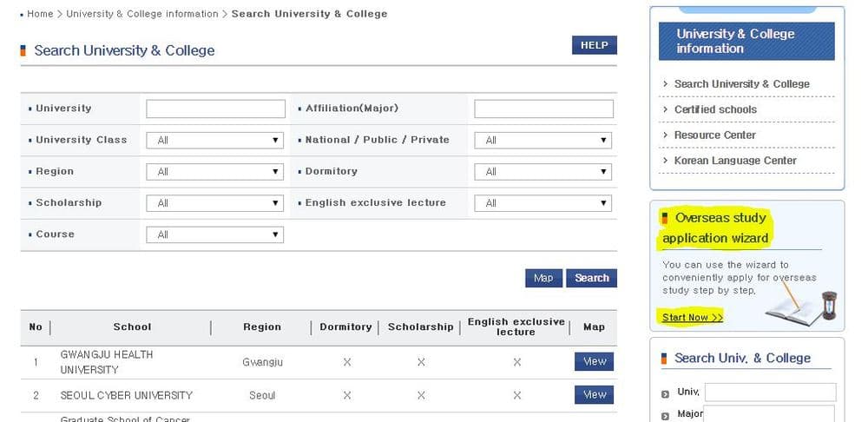Click the Search button
The image size is (868, 422).
591,278
